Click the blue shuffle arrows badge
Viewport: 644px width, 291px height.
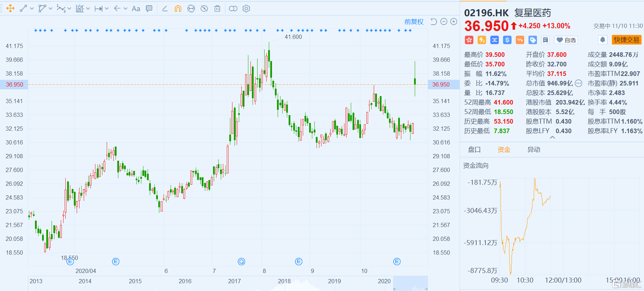click(x=495, y=40)
